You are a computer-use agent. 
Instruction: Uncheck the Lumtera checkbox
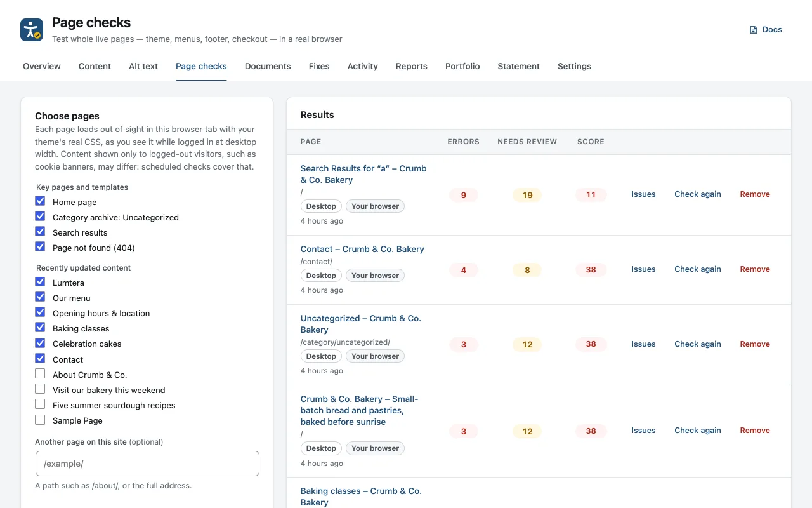pyautogui.click(x=40, y=282)
